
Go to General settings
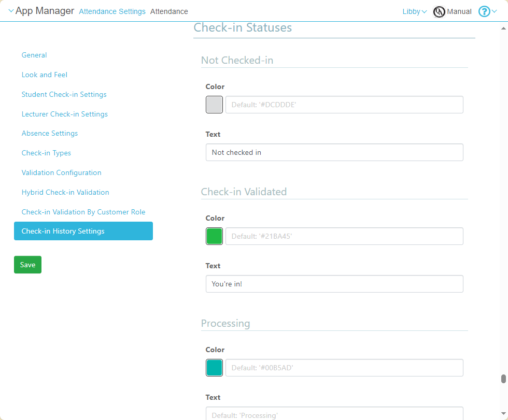pos(34,55)
